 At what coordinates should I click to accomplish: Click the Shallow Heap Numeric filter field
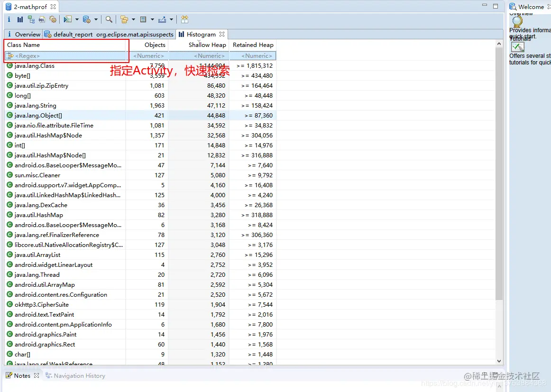tap(199, 55)
